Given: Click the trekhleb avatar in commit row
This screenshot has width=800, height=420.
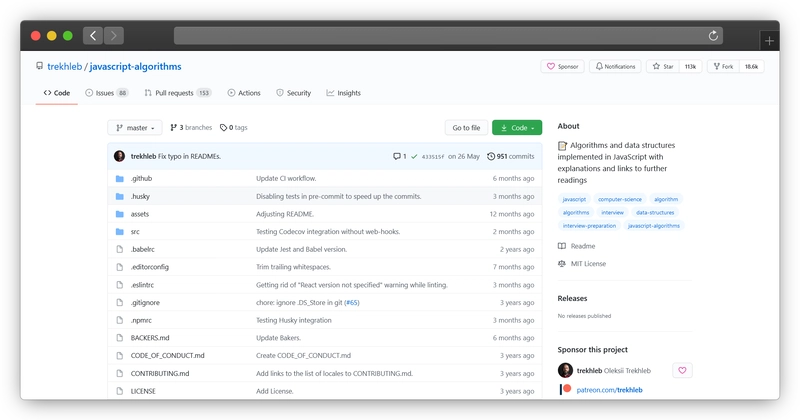Looking at the screenshot, I should (x=119, y=156).
